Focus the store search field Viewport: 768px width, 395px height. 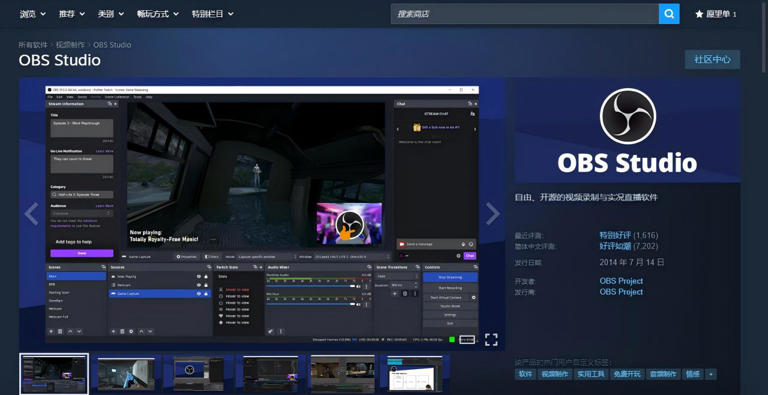click(x=525, y=14)
